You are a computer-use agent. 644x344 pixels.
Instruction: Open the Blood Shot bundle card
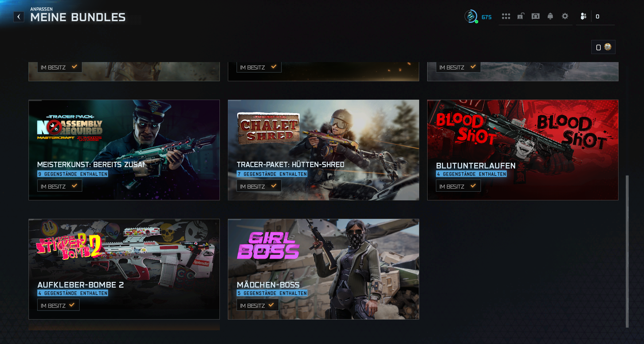tap(523, 150)
